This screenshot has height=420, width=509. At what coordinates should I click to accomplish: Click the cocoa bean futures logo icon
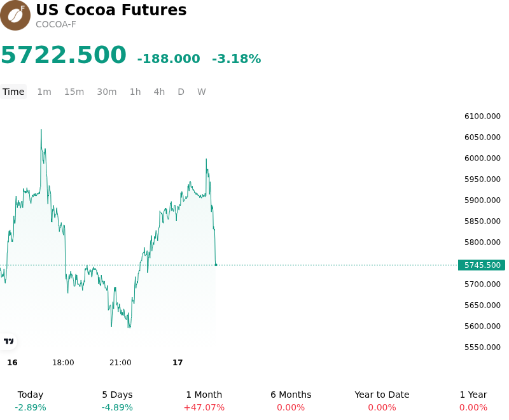[x=15, y=15]
